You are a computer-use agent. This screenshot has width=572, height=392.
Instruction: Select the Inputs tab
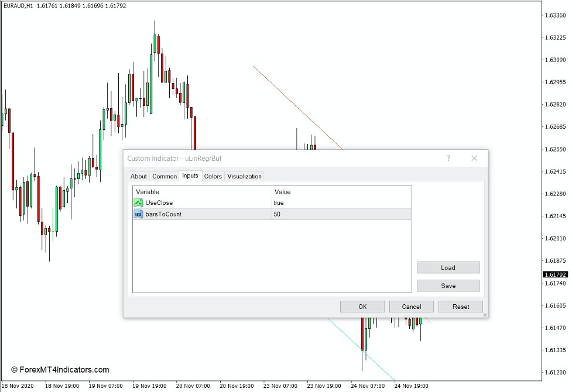click(190, 176)
